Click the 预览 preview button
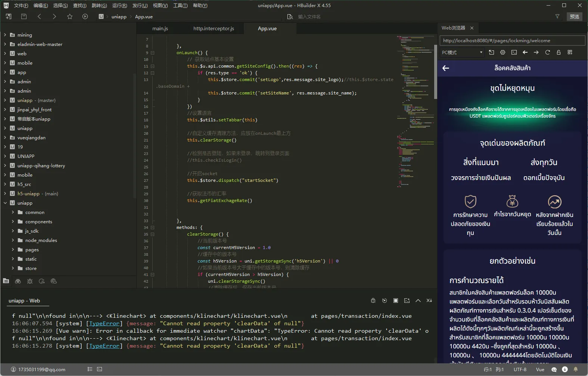The width and height of the screenshot is (588, 376). 574,16
